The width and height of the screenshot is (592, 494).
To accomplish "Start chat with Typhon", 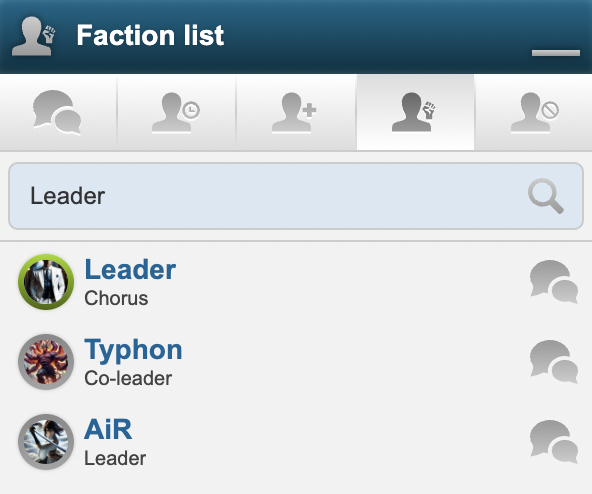I will coord(553,362).
